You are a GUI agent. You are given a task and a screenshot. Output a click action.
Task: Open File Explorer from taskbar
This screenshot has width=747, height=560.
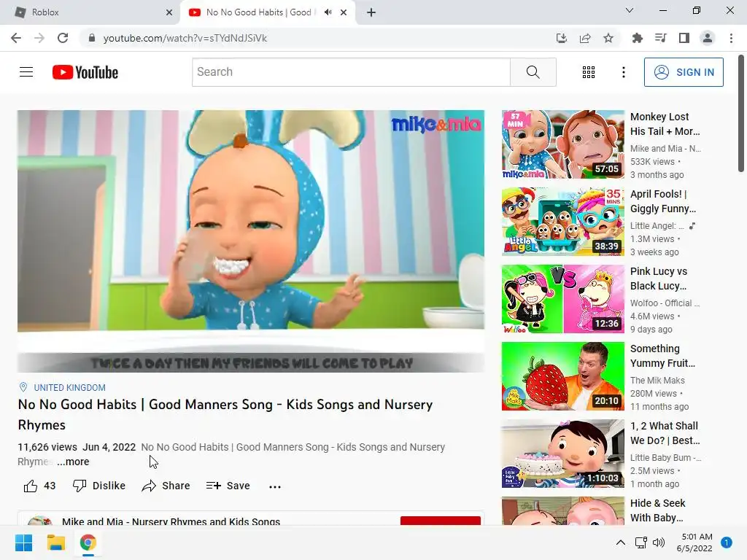point(55,542)
